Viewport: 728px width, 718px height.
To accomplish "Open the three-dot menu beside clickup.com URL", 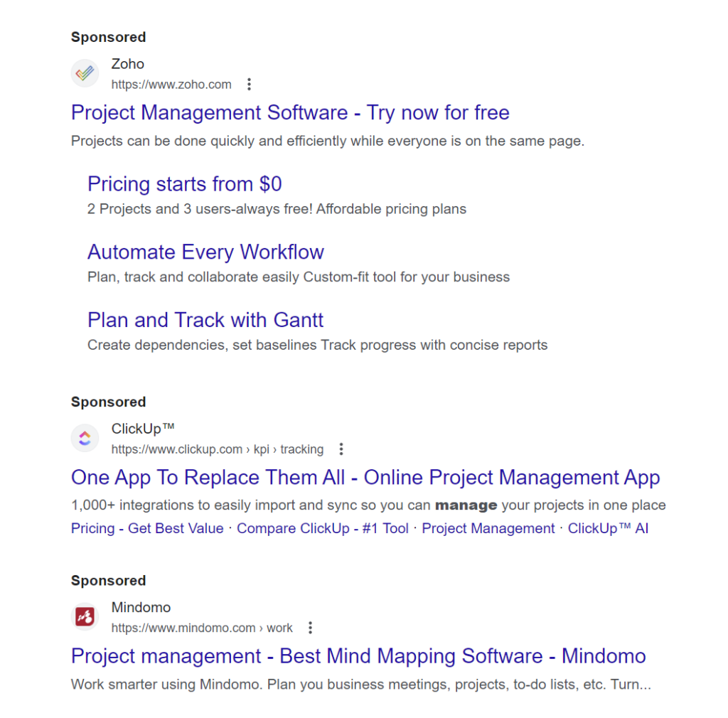I will pos(341,449).
